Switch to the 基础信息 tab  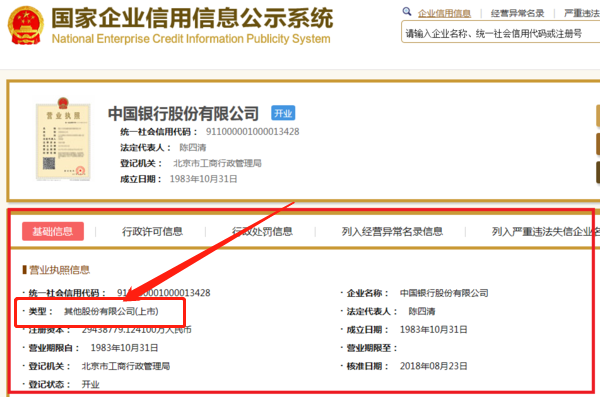(x=53, y=231)
